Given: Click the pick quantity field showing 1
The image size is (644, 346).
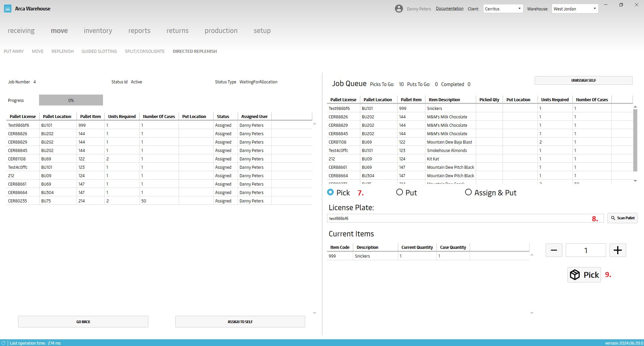Looking at the screenshot, I should (586, 250).
